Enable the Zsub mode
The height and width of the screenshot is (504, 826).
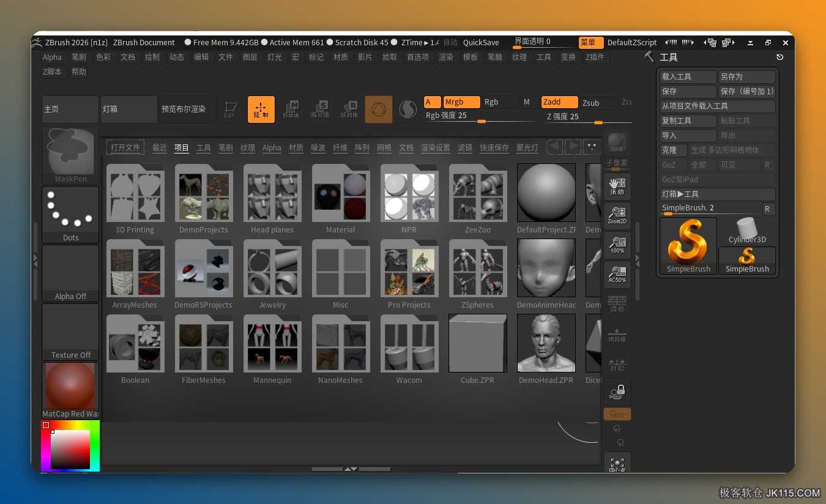598,102
